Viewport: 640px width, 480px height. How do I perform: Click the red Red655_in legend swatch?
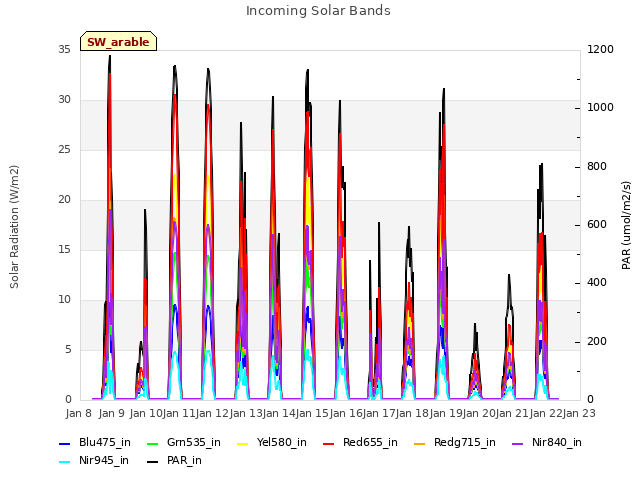329,443
